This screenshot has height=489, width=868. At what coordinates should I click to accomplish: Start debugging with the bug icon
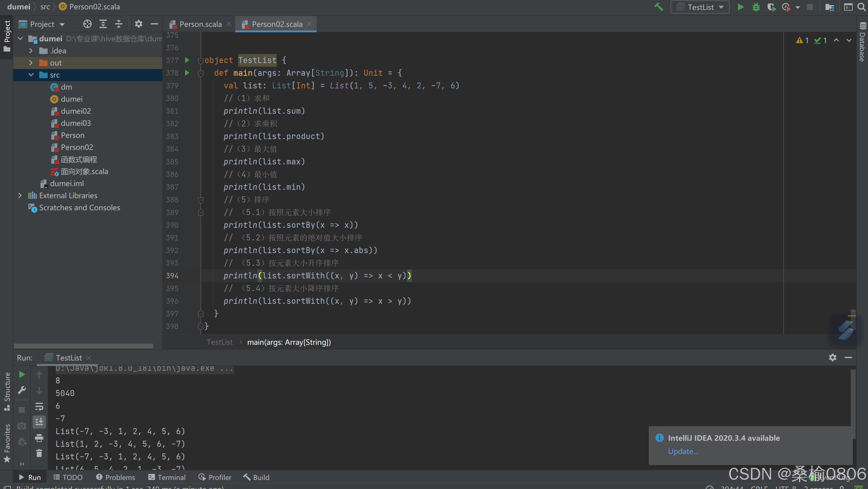(x=756, y=7)
